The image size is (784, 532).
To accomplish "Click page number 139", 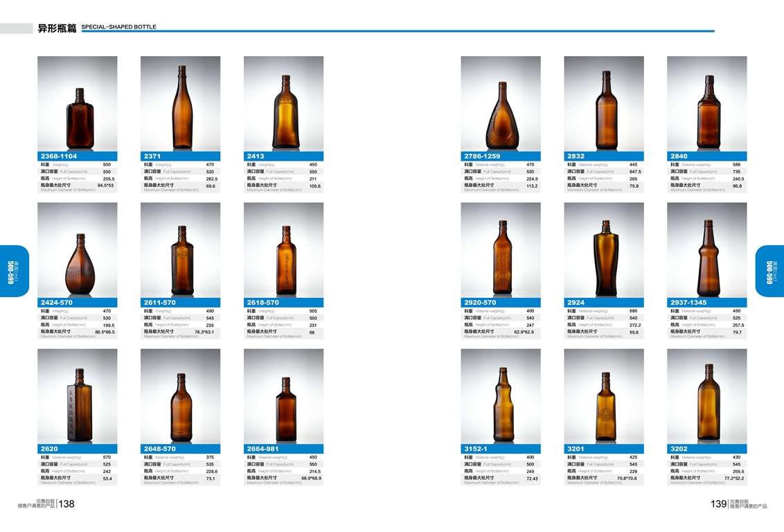I will [718, 504].
